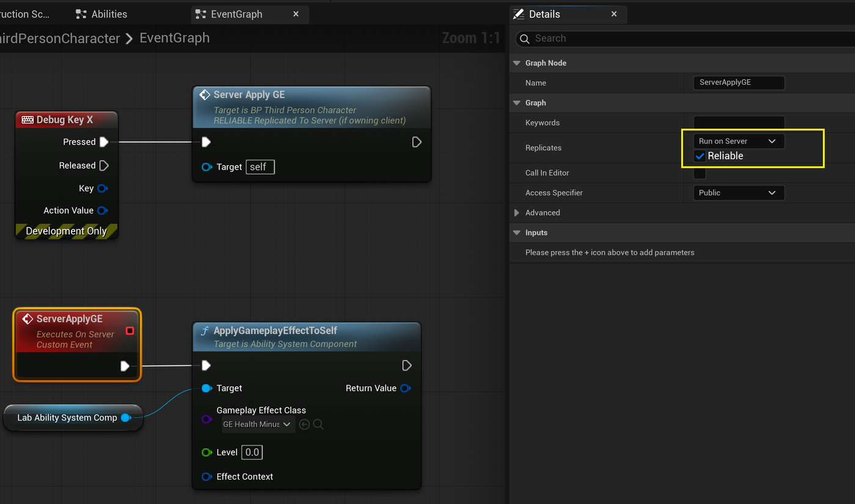Click ApplyGameplayEffectToSelf input exec pin

tap(206, 365)
